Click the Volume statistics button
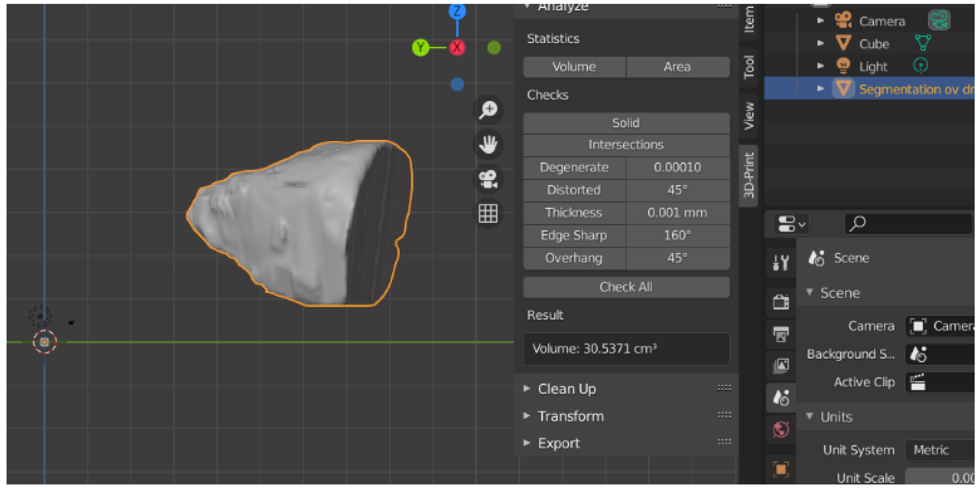Image resolution: width=980 pixels, height=491 pixels. coord(574,67)
